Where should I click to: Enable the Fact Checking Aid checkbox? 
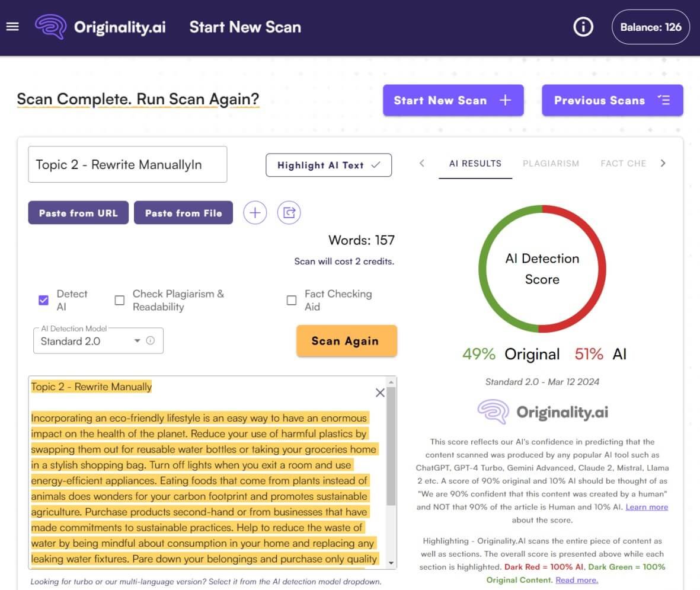(x=292, y=300)
